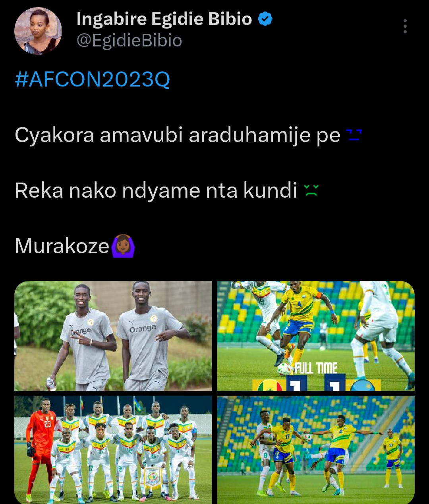
Task: Tap the Rwanda flag in score graphic
Action: 363,385
